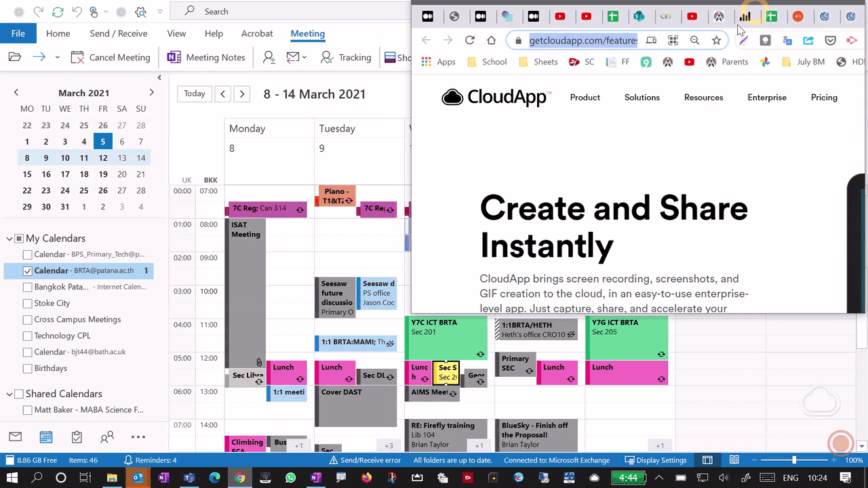The width and height of the screenshot is (868, 488).
Task: Open Tasks view icon in Outlook navigation
Action: (77, 437)
